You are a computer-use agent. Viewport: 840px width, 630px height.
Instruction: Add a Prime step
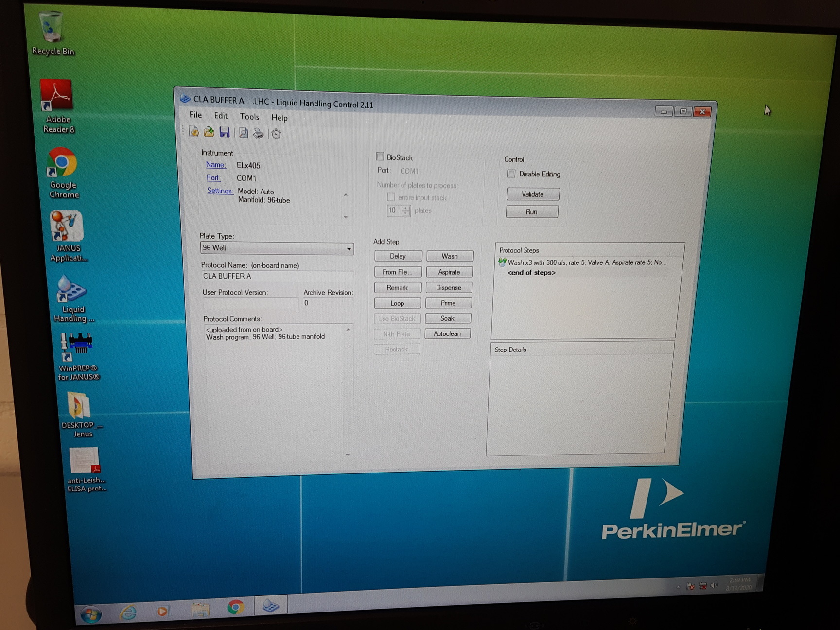click(448, 303)
